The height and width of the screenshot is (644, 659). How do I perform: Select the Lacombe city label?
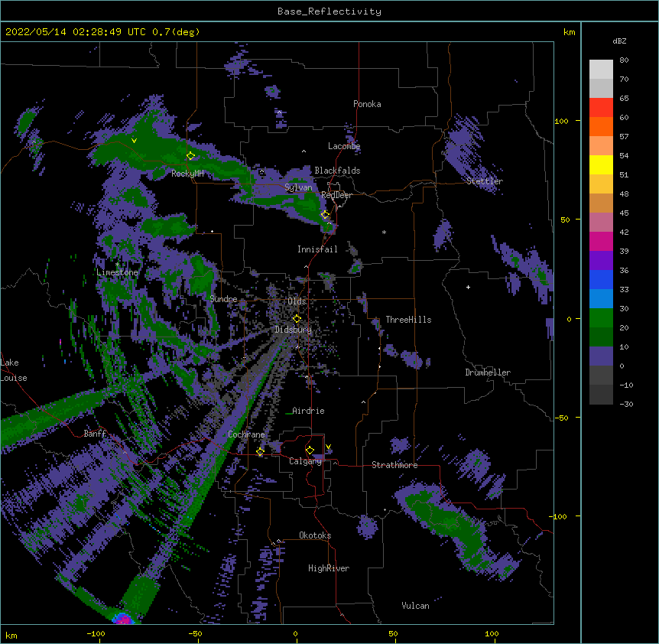pyautogui.click(x=344, y=146)
